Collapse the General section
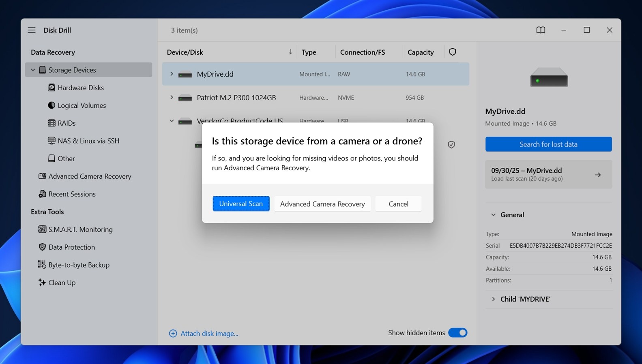642x364 pixels. pyautogui.click(x=494, y=215)
